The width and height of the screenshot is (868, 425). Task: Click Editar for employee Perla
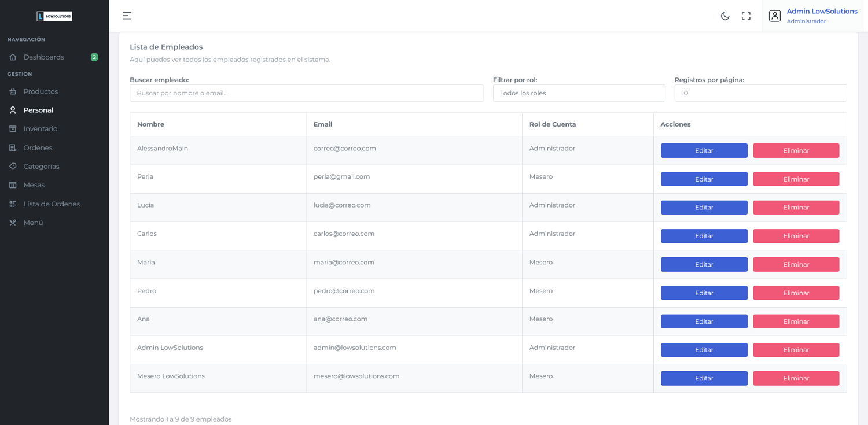coord(704,179)
